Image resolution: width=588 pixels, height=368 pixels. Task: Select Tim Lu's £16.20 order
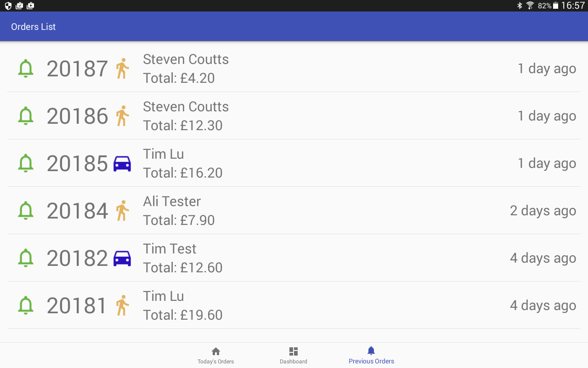point(183,173)
